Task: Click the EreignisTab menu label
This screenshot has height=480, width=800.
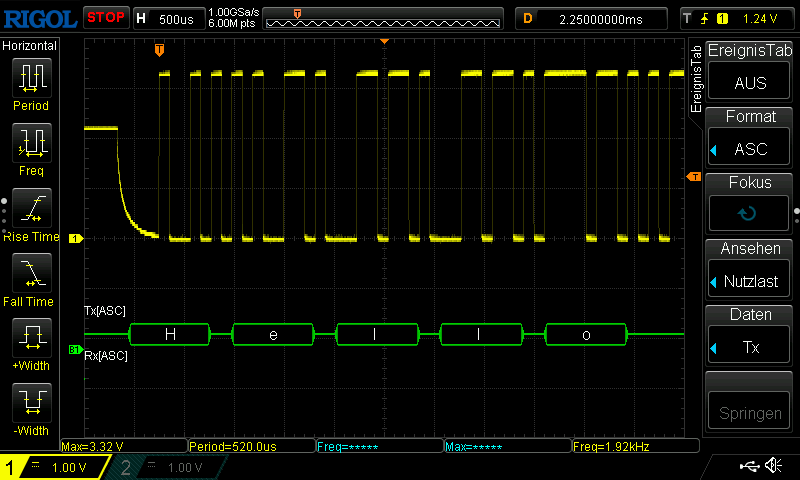Action: pyautogui.click(x=749, y=50)
